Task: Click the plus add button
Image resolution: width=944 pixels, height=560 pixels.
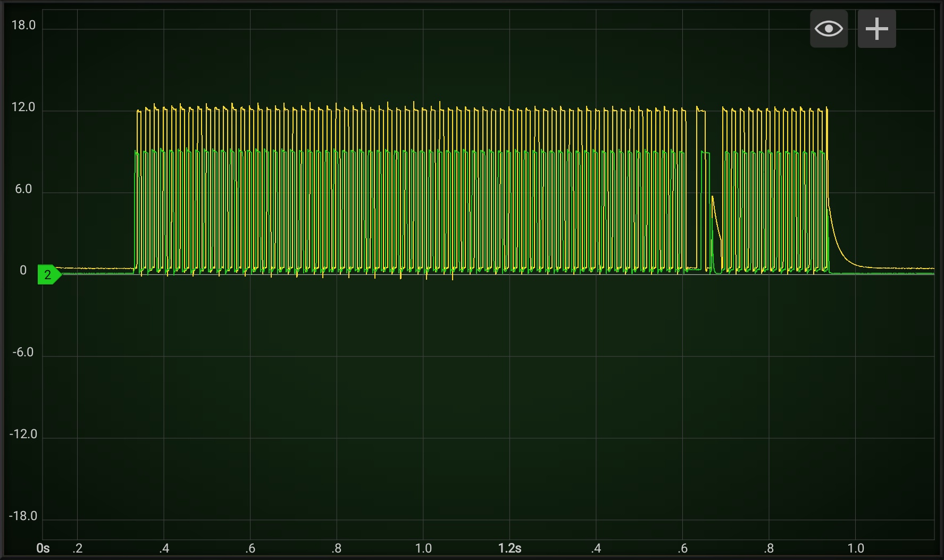Action: point(876,29)
